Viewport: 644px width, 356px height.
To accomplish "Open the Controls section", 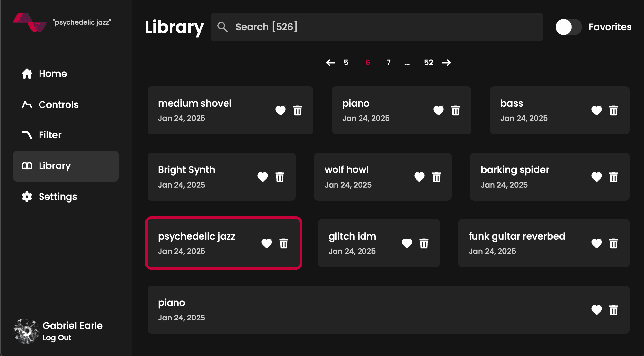I will coord(59,105).
